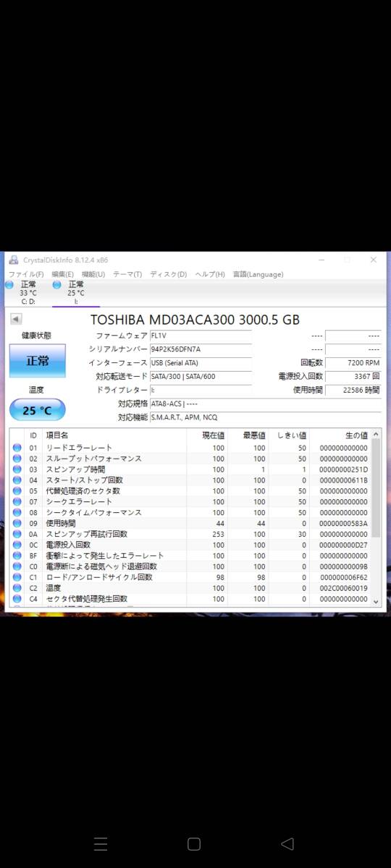Click raw value 00000000583A
Image resolution: width=391 pixels, height=868 pixels.
pyautogui.click(x=344, y=523)
